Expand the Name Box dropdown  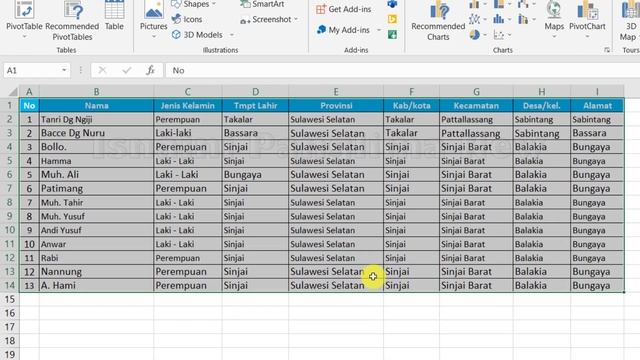64,70
